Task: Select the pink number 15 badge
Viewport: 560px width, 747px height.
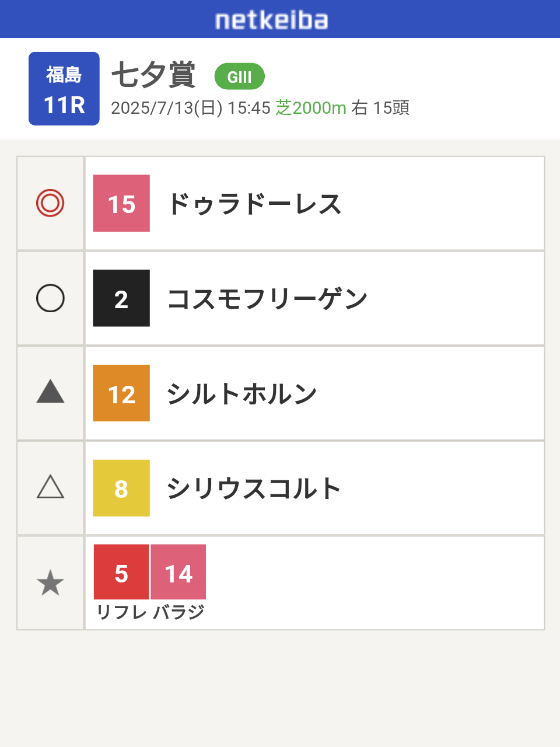Action: coord(121,203)
